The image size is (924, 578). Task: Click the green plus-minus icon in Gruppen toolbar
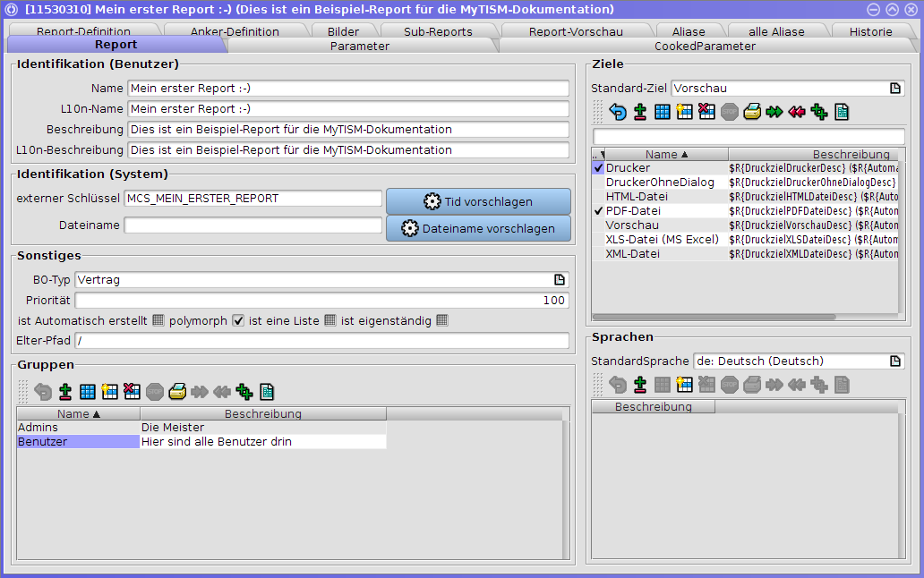click(244, 391)
